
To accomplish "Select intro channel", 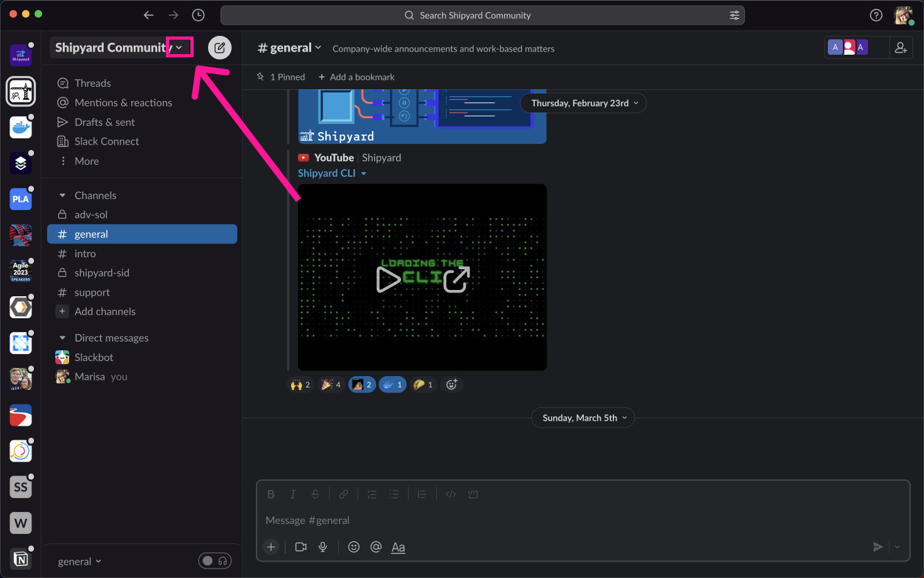I will [142, 253].
